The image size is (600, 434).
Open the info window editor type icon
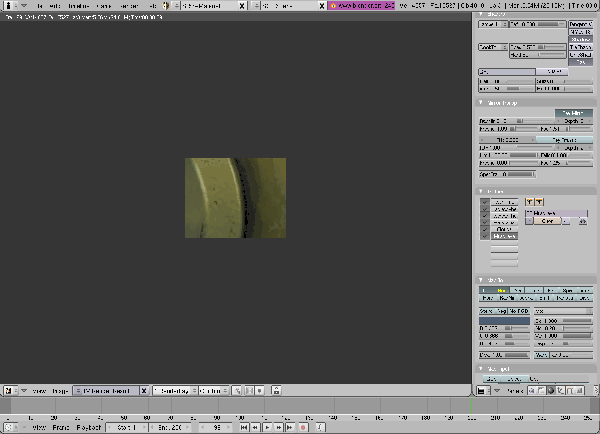(8, 5)
